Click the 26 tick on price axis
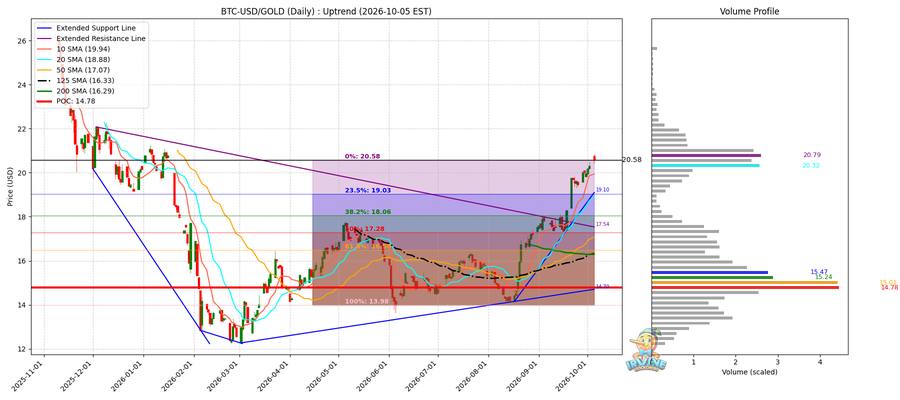900x400 pixels. 21,41
